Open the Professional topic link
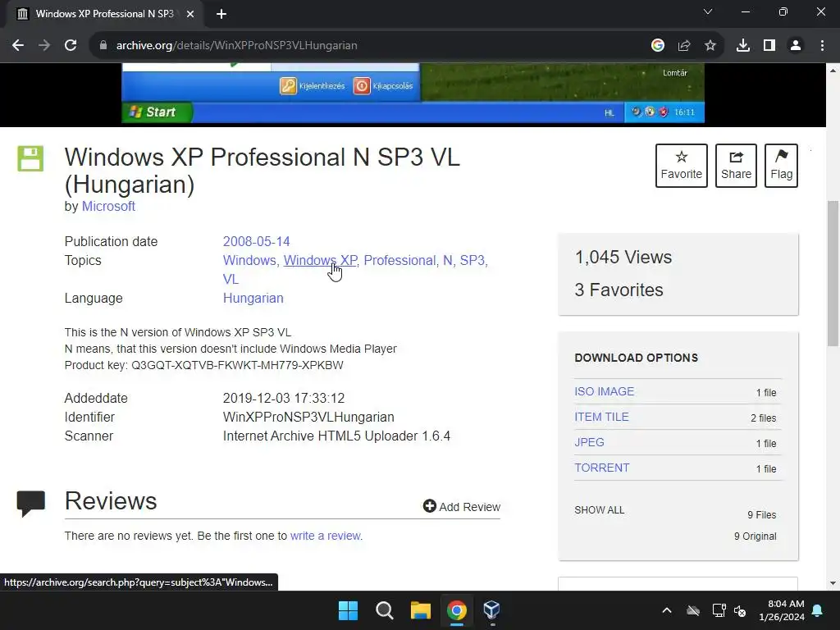This screenshot has height=630, width=840. pyautogui.click(x=399, y=260)
